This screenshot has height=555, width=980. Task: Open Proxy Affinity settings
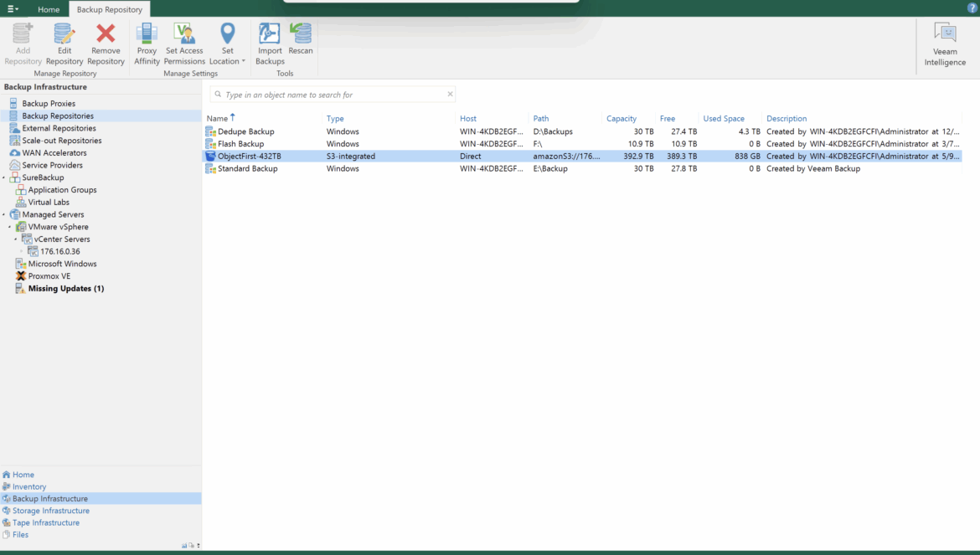147,44
